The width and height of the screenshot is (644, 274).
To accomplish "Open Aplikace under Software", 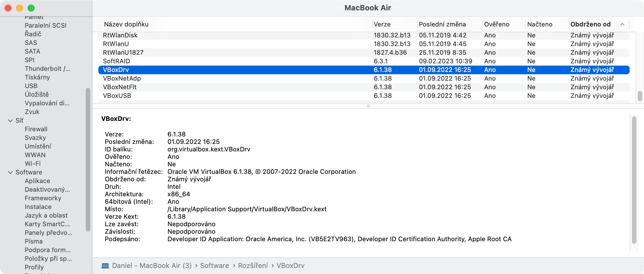I will pos(37,181).
